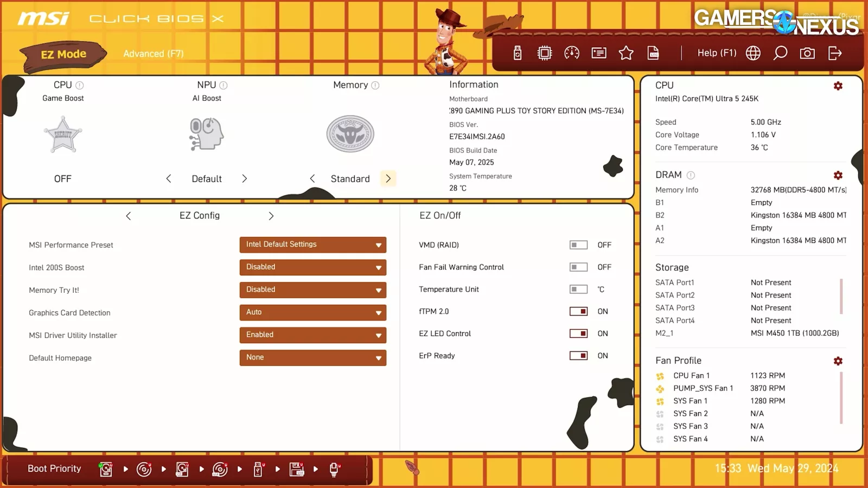Screen dimensions: 868x488
Task: Click the exit icon in toolbar
Action: click(x=835, y=53)
